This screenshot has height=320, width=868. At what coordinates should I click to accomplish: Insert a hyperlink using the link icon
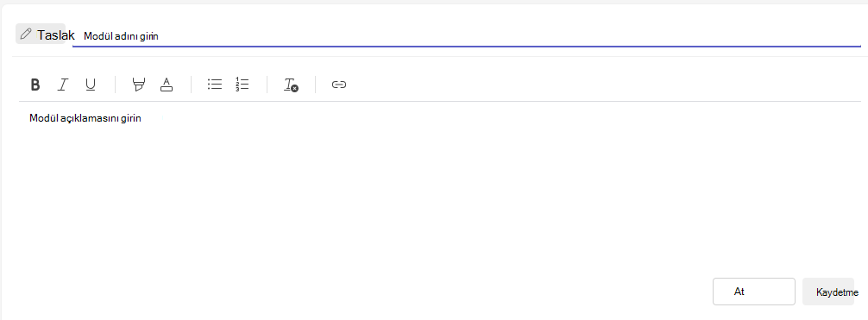(x=339, y=85)
